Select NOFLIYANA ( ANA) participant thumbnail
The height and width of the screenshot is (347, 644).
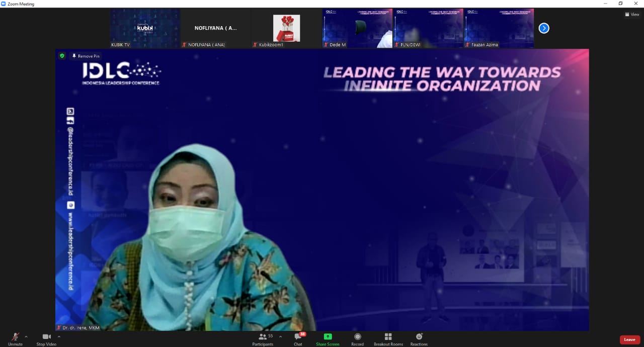[216, 28]
